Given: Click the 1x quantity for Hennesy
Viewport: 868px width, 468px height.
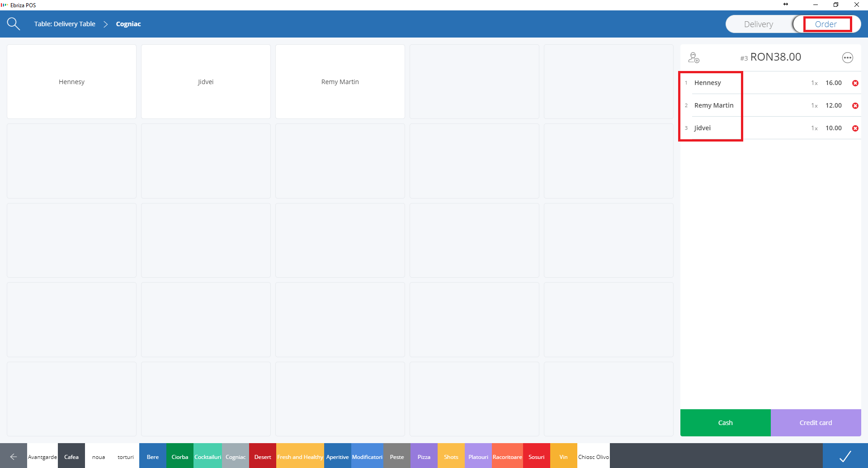Looking at the screenshot, I should (814, 83).
